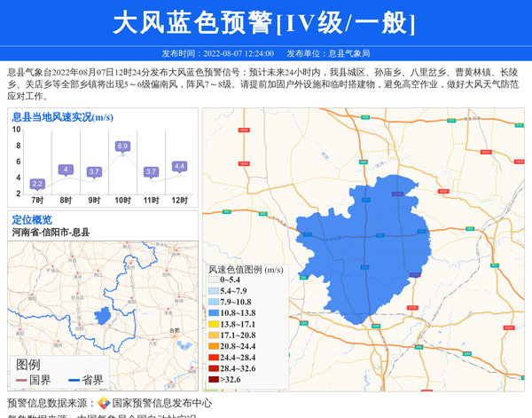
Task: Click the 大风蓝色预警 title banner
Action: pyautogui.click(x=266, y=23)
